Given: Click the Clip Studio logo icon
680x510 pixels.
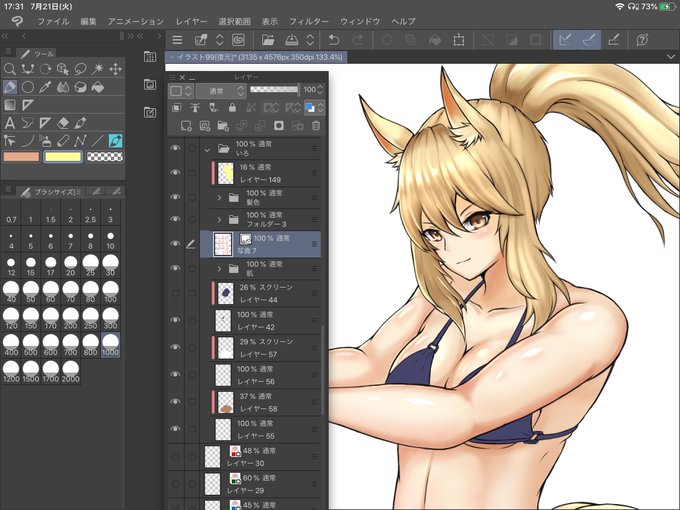Looking at the screenshot, I should tap(17, 21).
